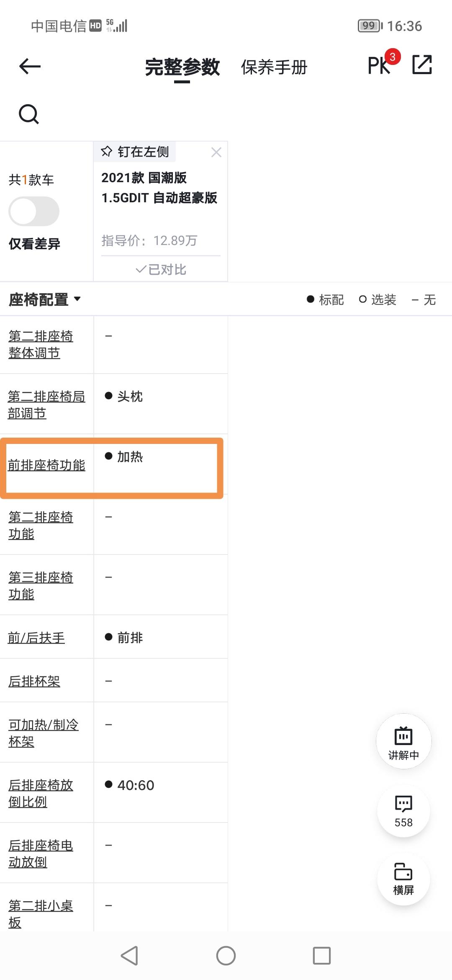Screen dimensions: 452x980
Task: Open the 558 comments bubble
Action: tap(403, 811)
